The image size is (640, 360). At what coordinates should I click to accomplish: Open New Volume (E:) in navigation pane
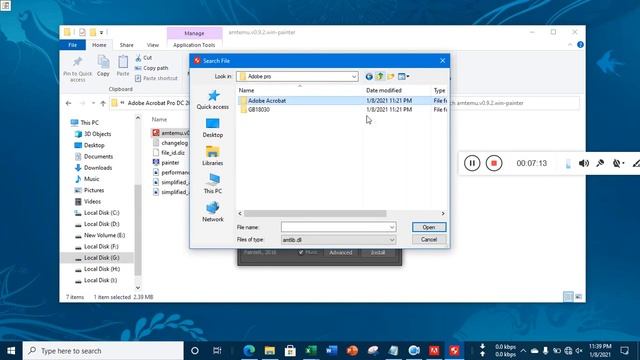[100, 236]
